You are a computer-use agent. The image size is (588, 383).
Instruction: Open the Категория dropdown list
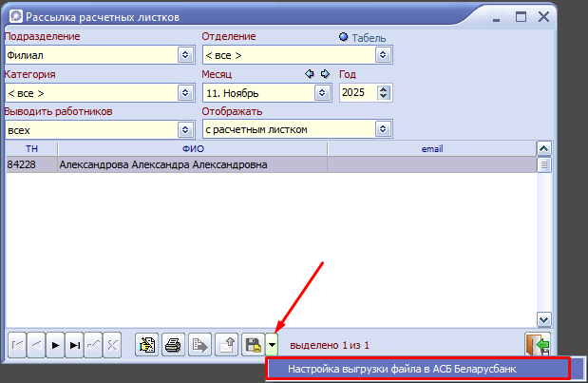(185, 92)
